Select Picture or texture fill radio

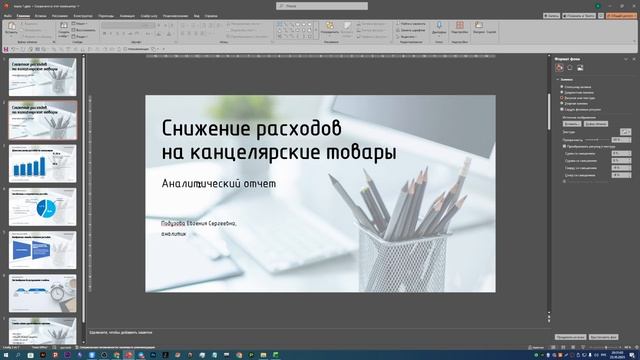coord(562,98)
